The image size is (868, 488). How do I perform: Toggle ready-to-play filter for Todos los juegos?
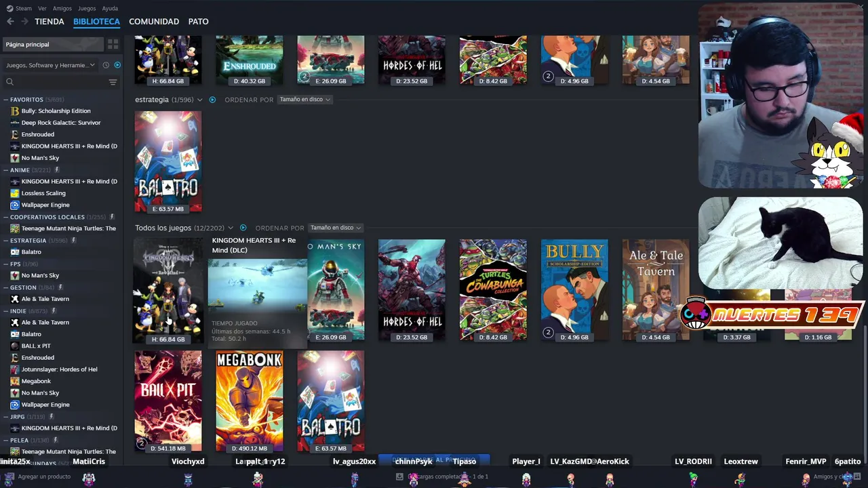point(243,228)
